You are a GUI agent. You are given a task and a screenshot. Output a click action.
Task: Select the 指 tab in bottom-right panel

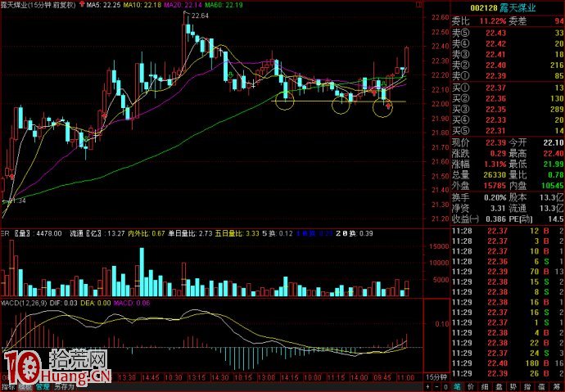point(527,387)
